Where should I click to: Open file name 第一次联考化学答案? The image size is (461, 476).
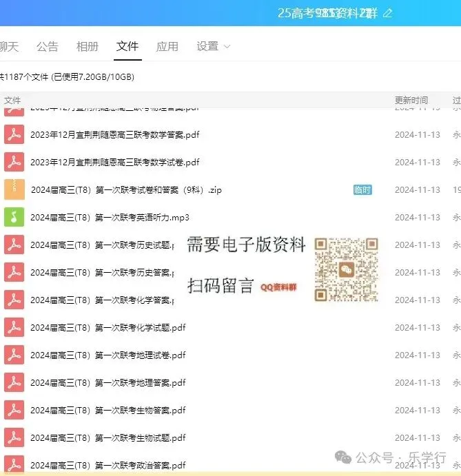(x=102, y=300)
